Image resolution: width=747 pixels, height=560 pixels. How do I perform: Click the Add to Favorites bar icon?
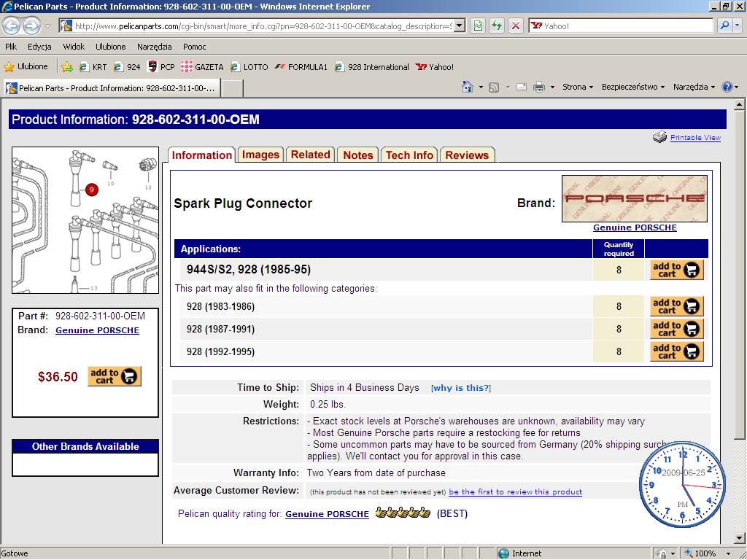point(67,67)
